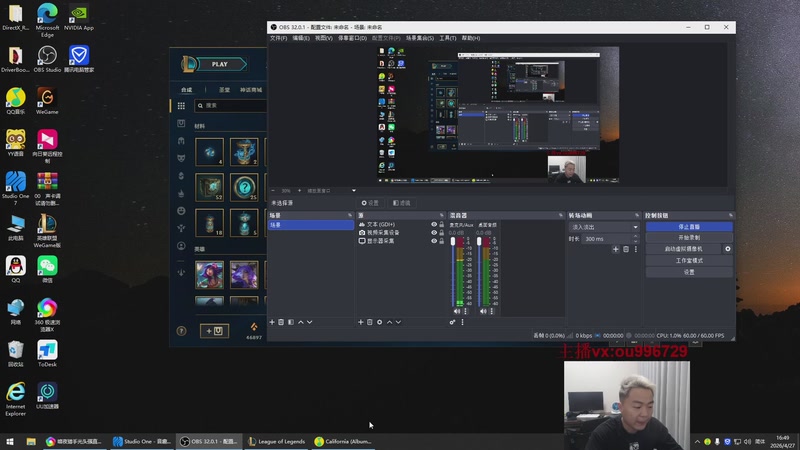Click 启动虚拟摄像机 button
The image size is (800, 450).
(684, 249)
